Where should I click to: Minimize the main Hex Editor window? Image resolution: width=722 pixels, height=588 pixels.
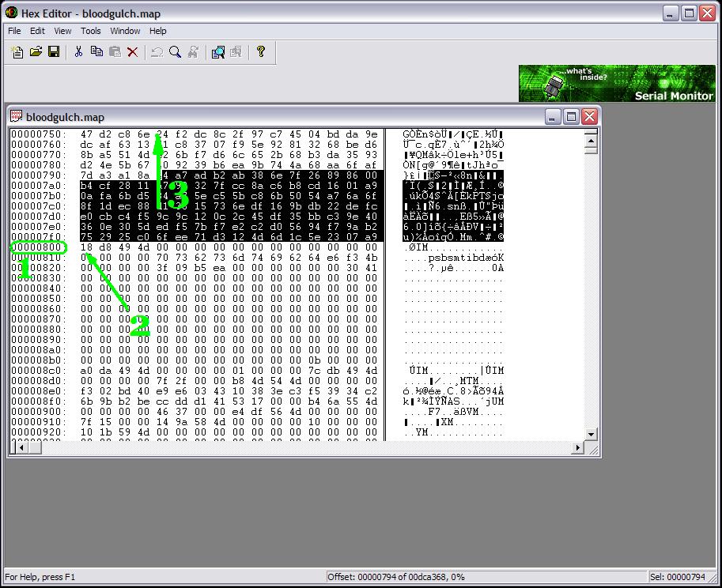[671, 13]
